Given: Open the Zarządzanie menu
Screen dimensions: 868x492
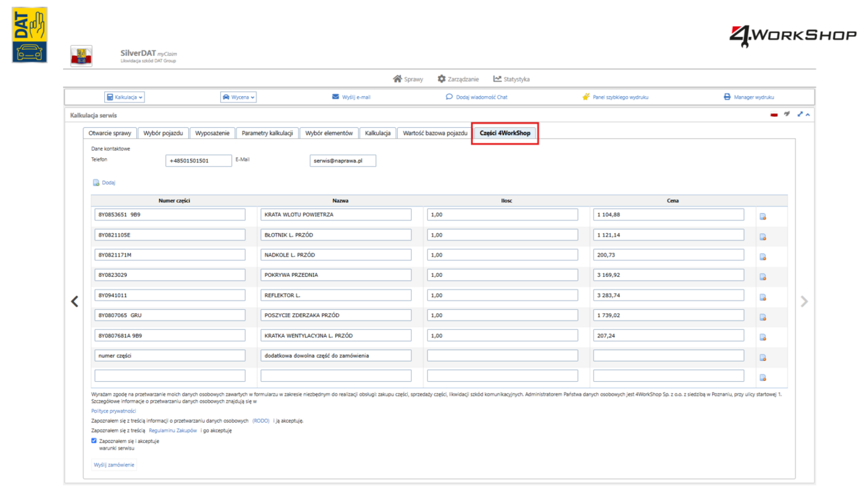Looking at the screenshot, I should click(458, 79).
